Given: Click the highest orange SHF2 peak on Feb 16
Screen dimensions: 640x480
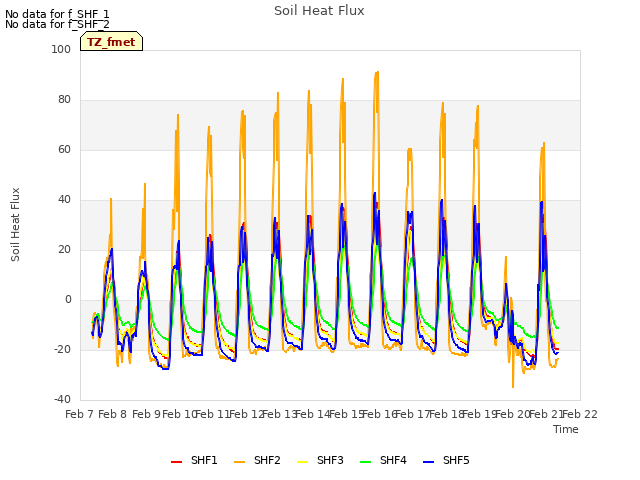Looking at the screenshot, I should point(378,72).
